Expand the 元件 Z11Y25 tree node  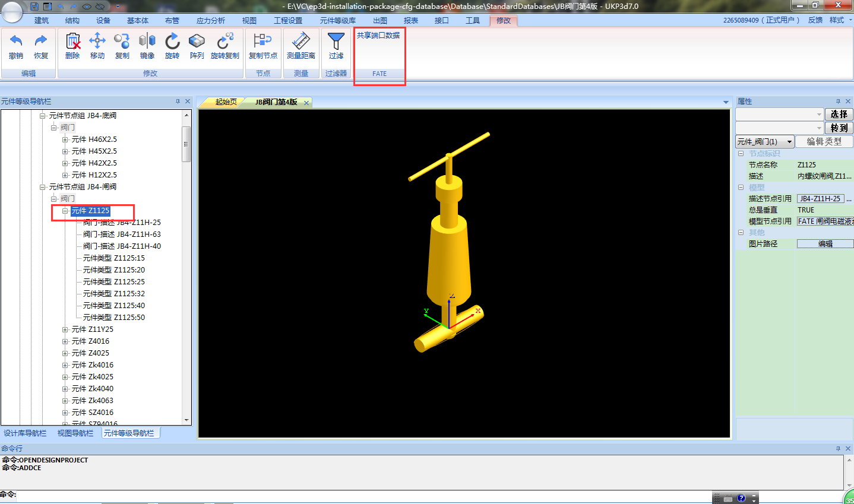65,329
